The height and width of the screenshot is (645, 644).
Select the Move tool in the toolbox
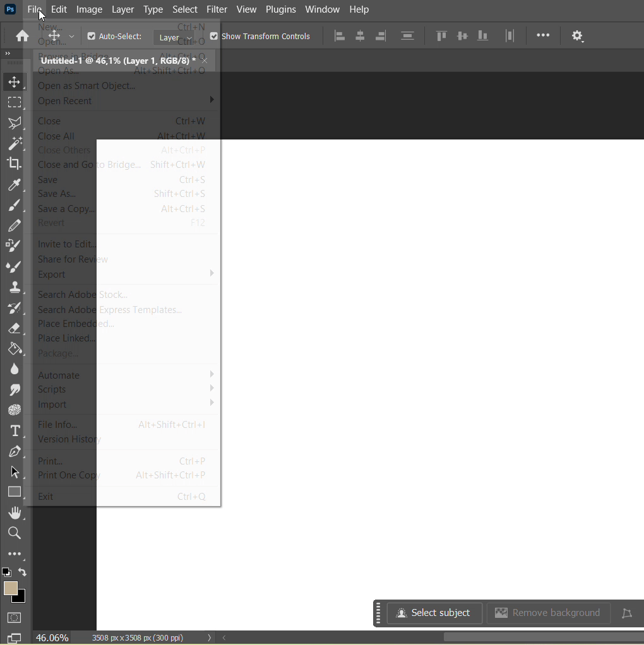pyautogui.click(x=15, y=82)
